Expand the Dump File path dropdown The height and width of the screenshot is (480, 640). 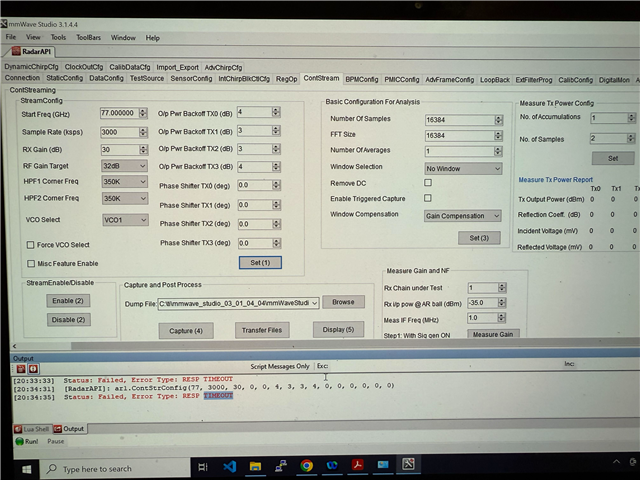(x=315, y=303)
